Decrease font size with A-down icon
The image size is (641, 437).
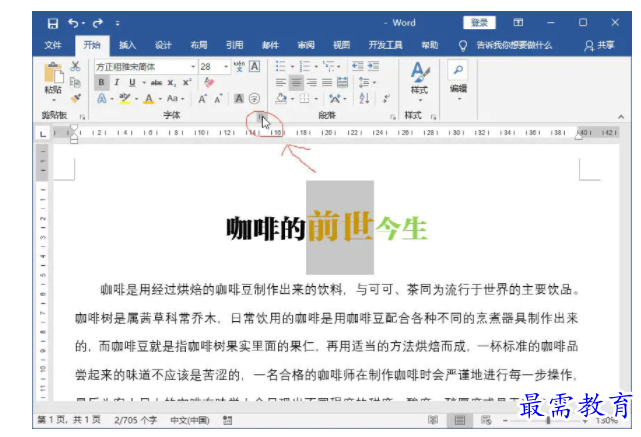[x=219, y=99]
